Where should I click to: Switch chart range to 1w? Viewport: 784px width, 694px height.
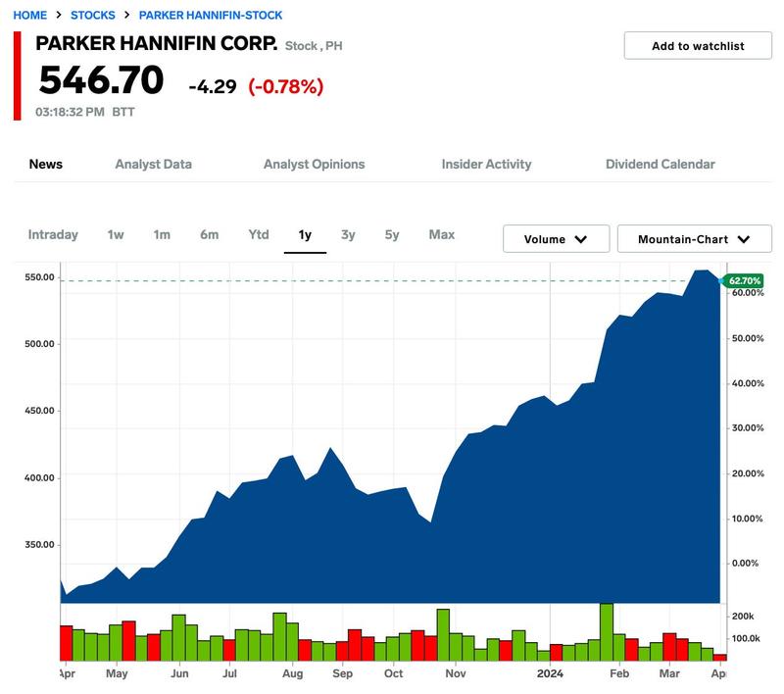116,234
